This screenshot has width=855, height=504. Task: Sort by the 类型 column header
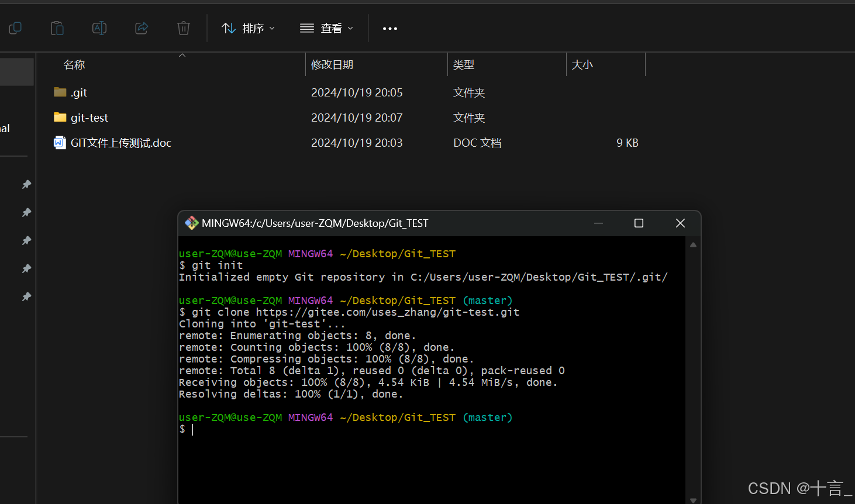(464, 65)
